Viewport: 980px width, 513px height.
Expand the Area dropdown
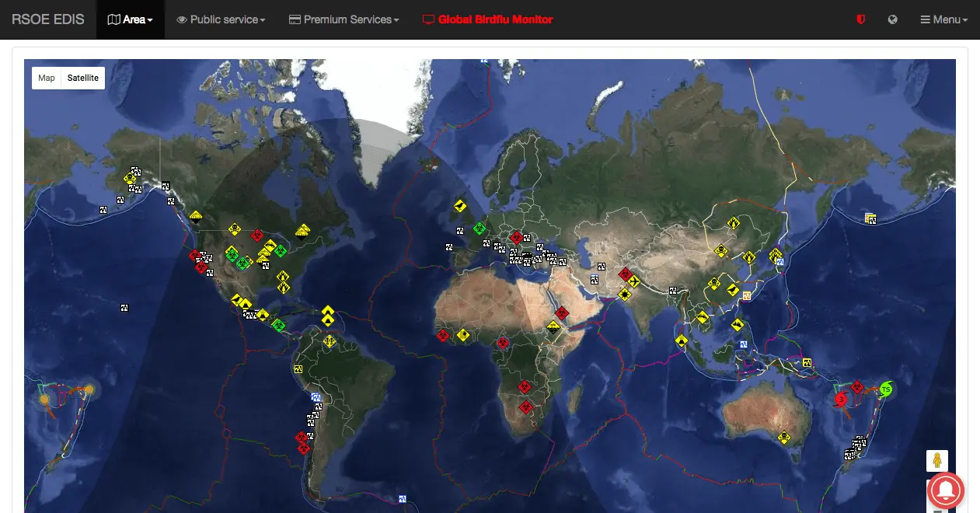(130, 19)
